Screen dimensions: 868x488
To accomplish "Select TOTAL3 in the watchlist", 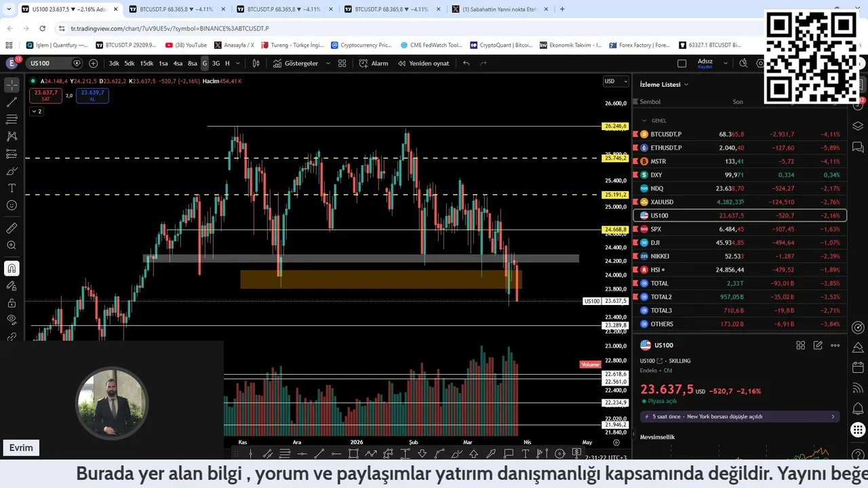I will click(739, 310).
